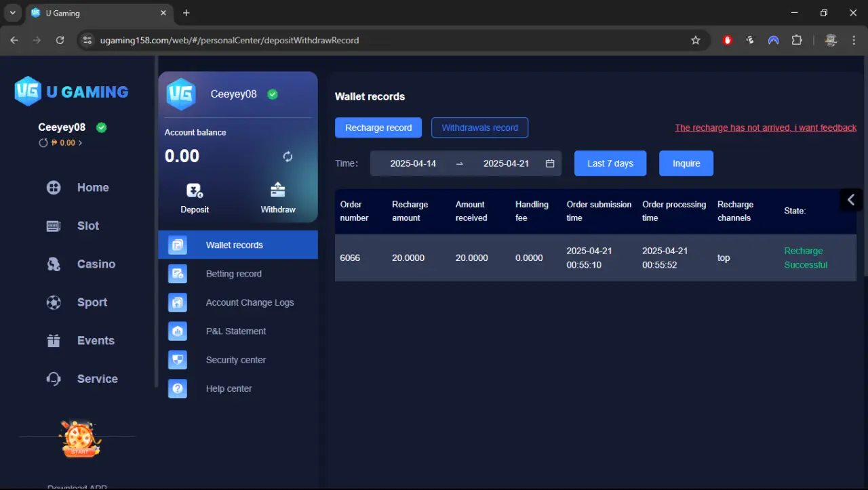The width and height of the screenshot is (868, 490).
Task: Open the Events gift icon
Action: click(54, 341)
